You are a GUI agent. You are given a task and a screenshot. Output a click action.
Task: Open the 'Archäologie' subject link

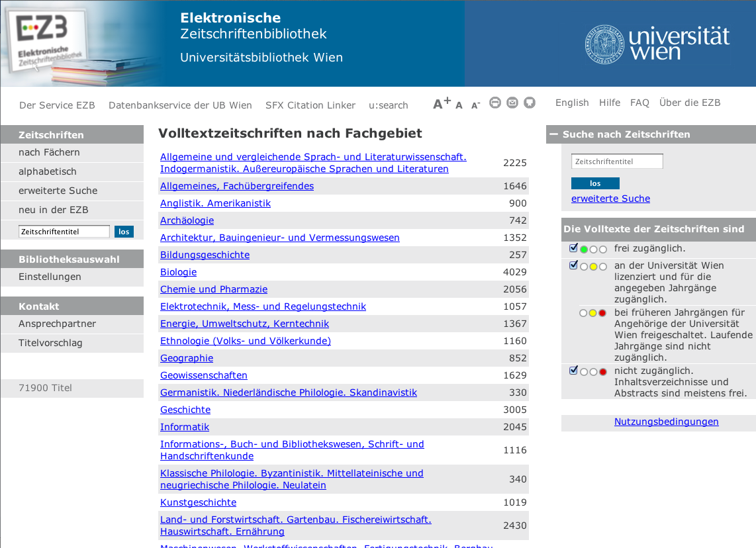[187, 221]
